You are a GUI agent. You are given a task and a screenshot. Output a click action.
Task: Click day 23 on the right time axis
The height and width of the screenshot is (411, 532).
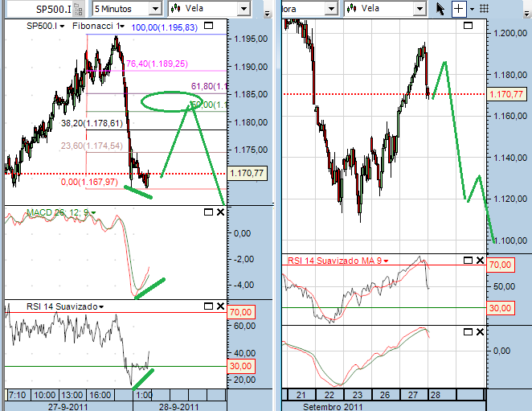[x=358, y=395]
